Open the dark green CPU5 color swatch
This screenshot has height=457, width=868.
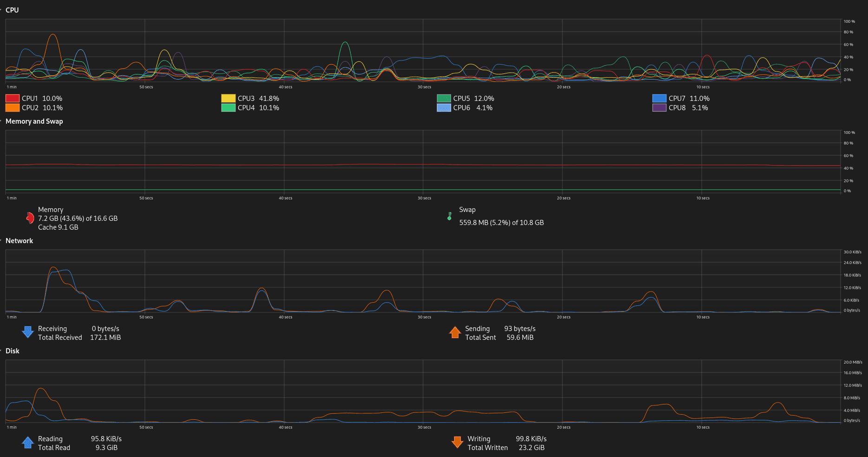(x=444, y=99)
